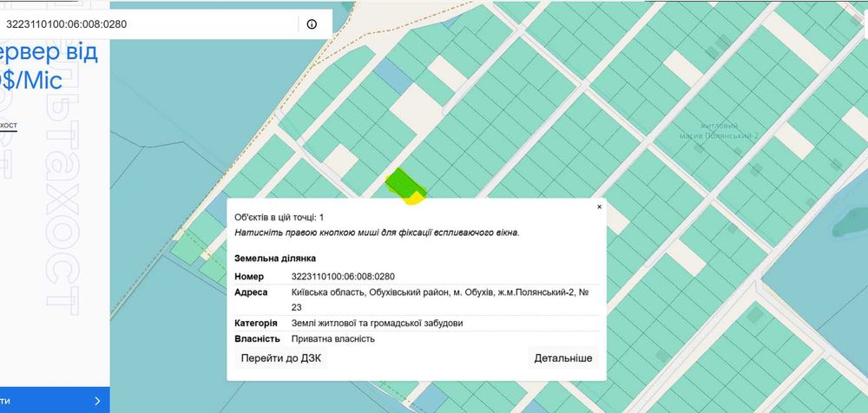
Task: Open the underlined 'хост' ad link
Action: point(9,127)
